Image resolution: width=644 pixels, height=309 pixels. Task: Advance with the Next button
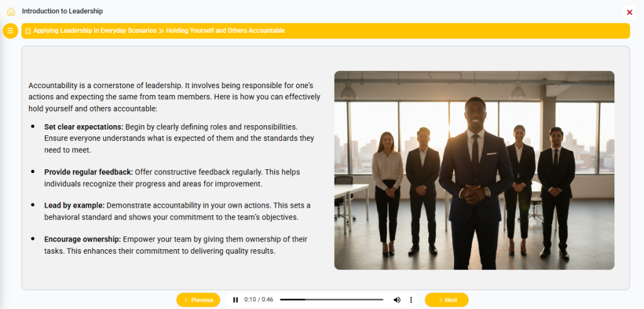[x=447, y=300]
